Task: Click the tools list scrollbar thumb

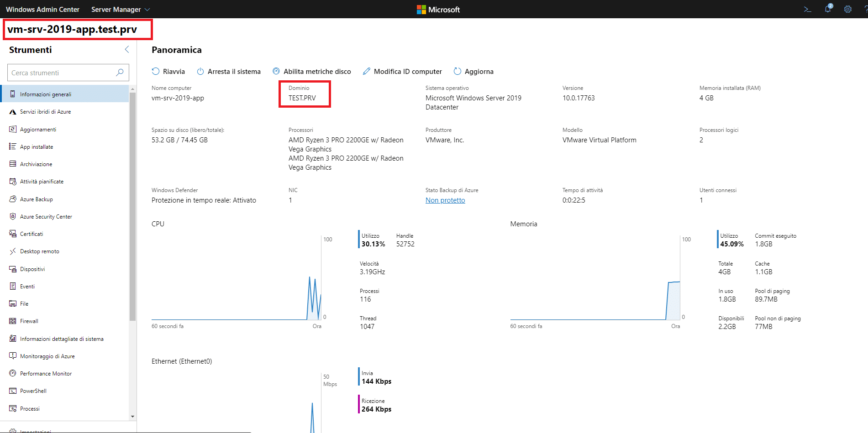Action: pos(132,207)
